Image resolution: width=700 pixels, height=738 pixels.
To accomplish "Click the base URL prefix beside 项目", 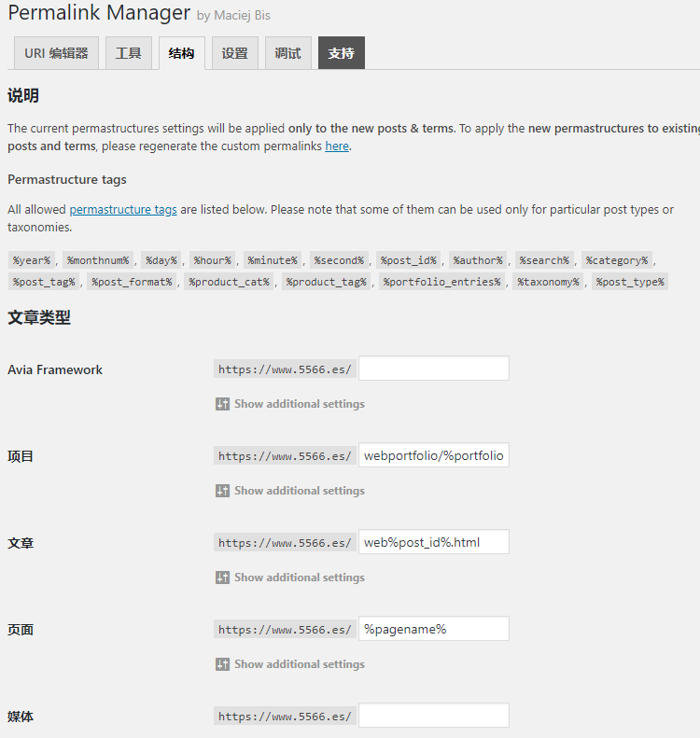I will click(285, 456).
